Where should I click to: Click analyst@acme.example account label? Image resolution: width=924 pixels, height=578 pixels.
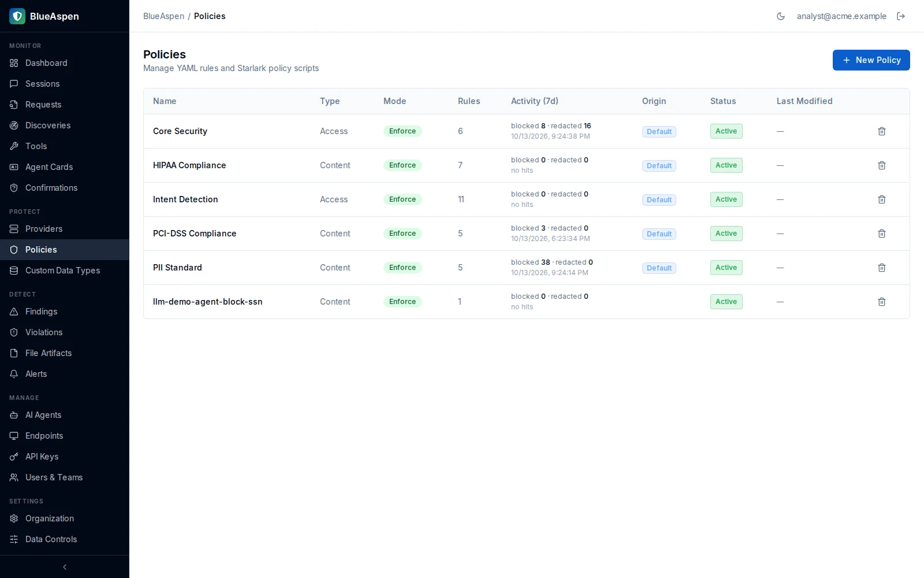click(841, 16)
